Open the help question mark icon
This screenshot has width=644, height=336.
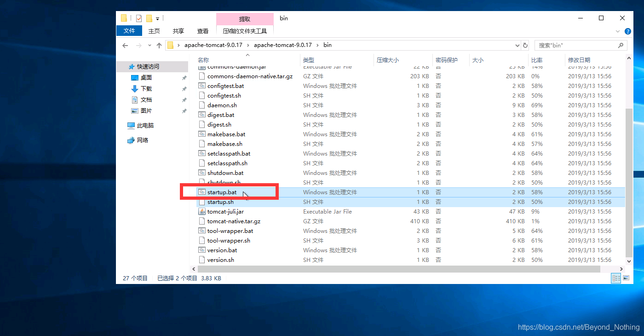[628, 31]
